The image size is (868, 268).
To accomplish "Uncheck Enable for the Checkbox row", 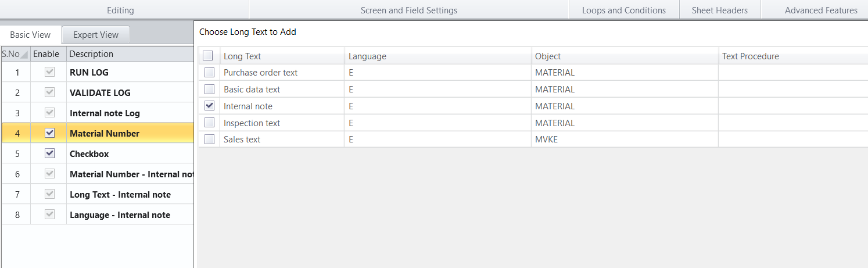I will click(x=49, y=153).
